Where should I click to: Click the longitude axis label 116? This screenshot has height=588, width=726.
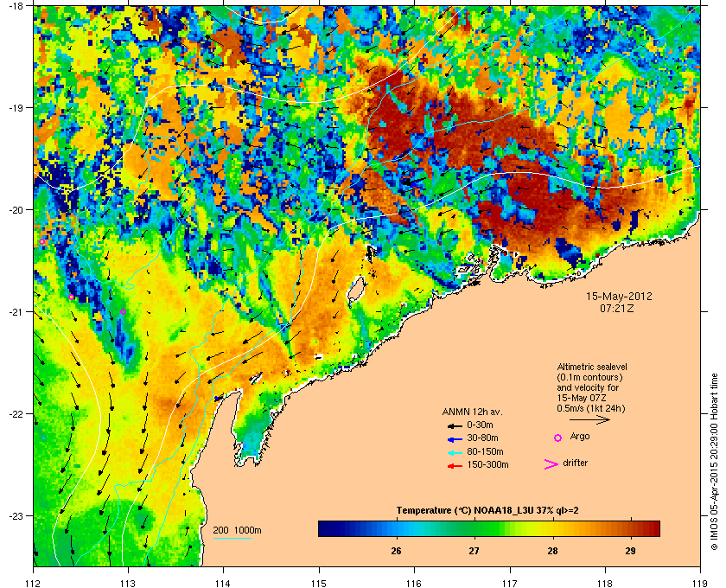pyautogui.click(x=414, y=583)
